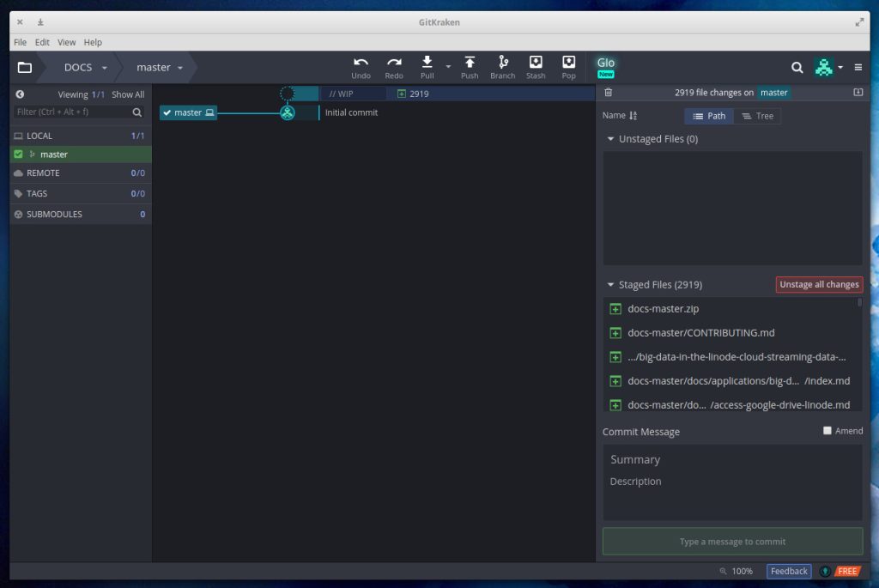
Task: Create a branch using Branch icon
Action: (x=502, y=63)
